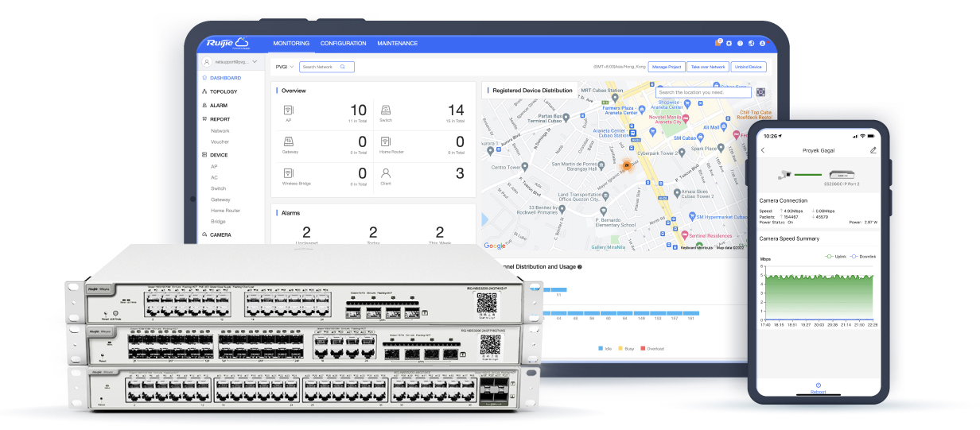The width and height of the screenshot is (980, 430).
Task: Click the settings gear in header
Action: point(729,43)
